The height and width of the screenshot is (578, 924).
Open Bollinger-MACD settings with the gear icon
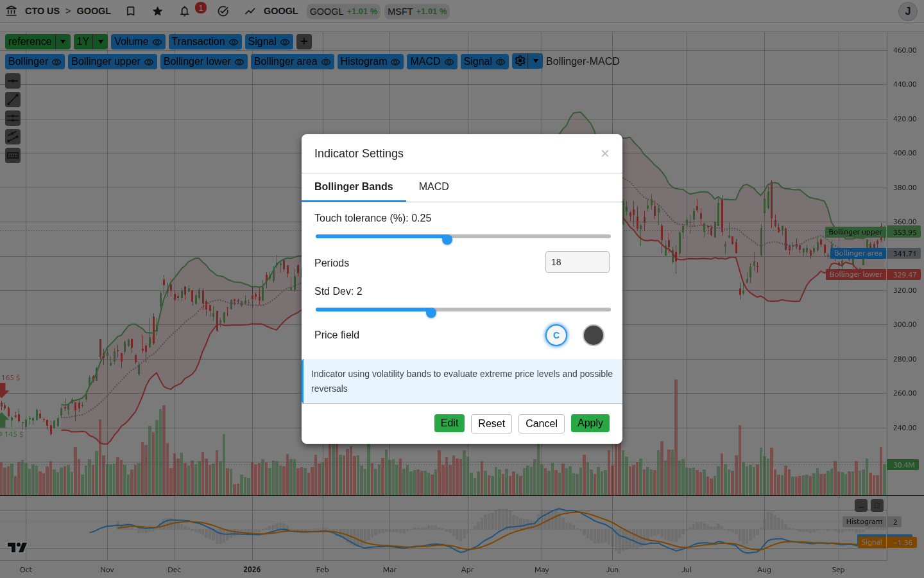coord(520,61)
